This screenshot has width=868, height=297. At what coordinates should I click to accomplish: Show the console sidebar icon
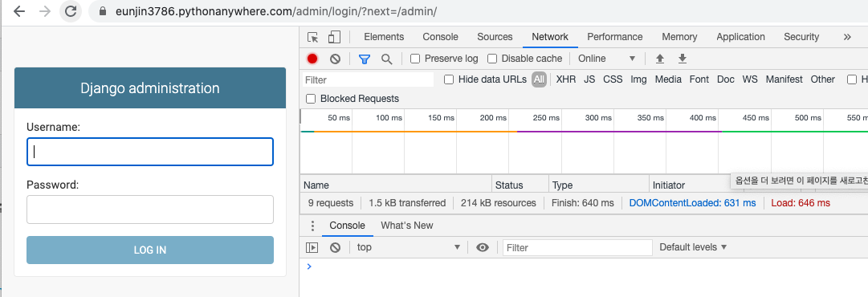tap(312, 247)
